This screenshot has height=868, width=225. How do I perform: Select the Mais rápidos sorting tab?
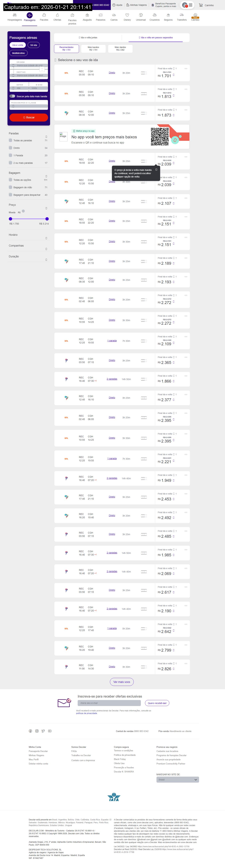pos(120,48)
